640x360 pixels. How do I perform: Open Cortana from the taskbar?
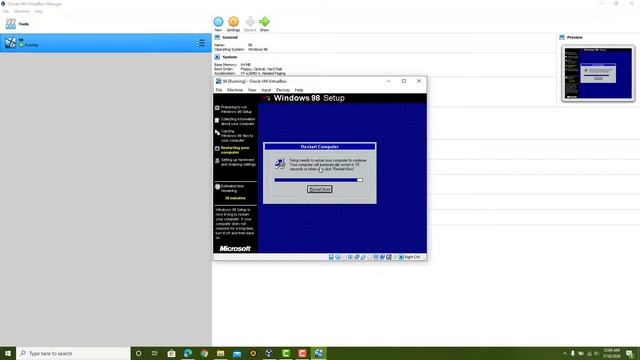coord(138,353)
